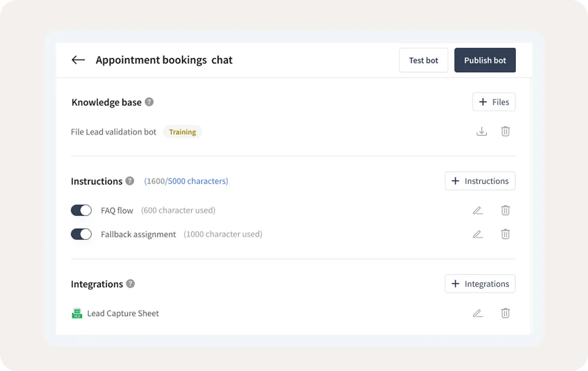Image resolution: width=588 pixels, height=371 pixels.
Task: Open the Knowledge base help tooltip
Action: tap(149, 102)
